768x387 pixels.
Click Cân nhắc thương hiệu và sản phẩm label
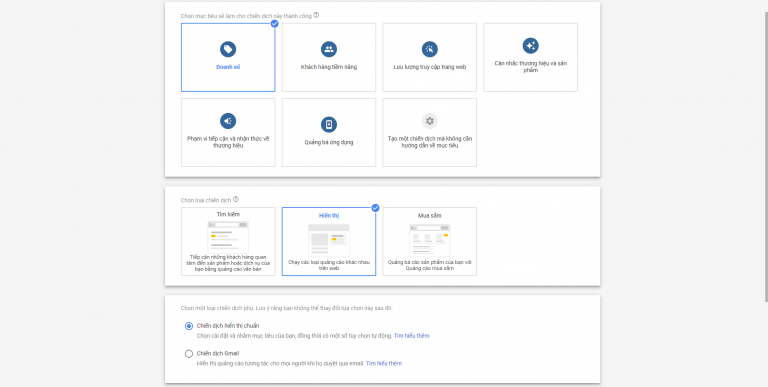(x=530, y=67)
